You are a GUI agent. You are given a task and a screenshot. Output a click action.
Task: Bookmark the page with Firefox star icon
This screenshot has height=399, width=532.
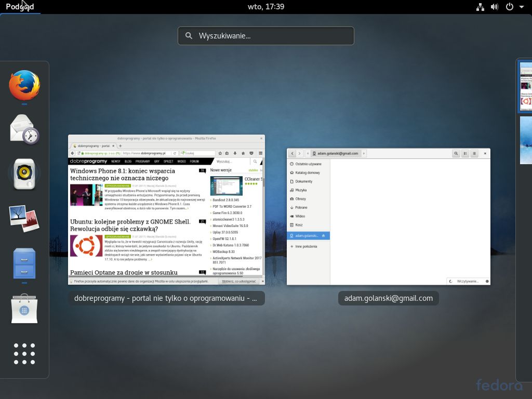pyautogui.click(x=220, y=153)
